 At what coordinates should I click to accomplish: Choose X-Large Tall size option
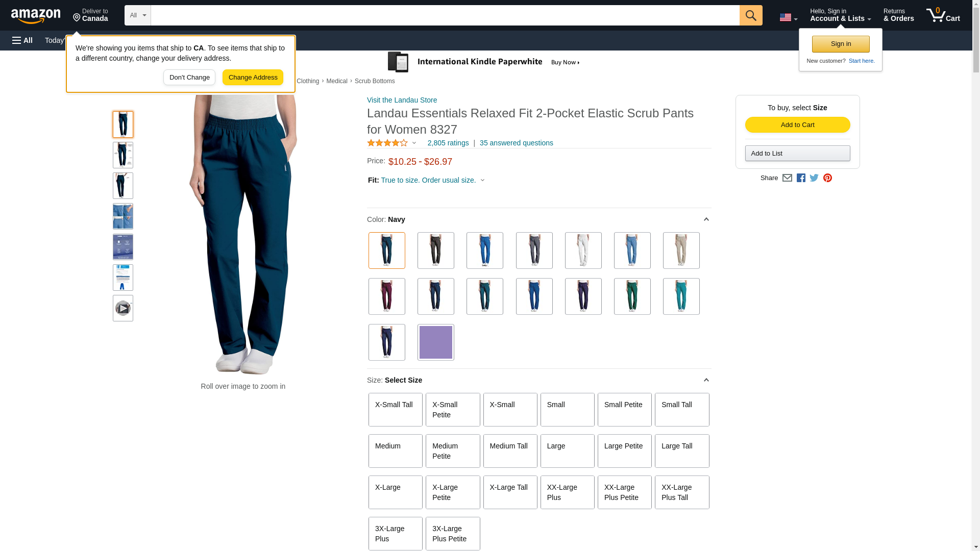(510, 492)
